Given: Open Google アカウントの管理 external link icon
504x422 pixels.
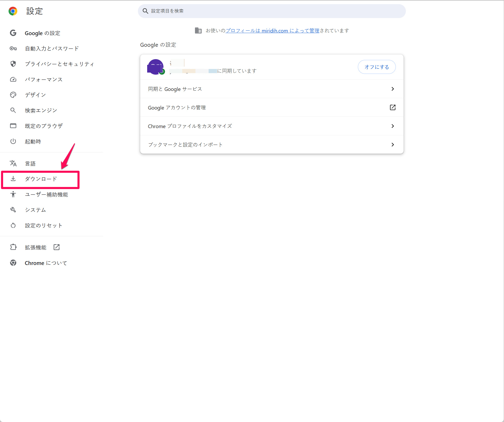Looking at the screenshot, I should [392, 107].
